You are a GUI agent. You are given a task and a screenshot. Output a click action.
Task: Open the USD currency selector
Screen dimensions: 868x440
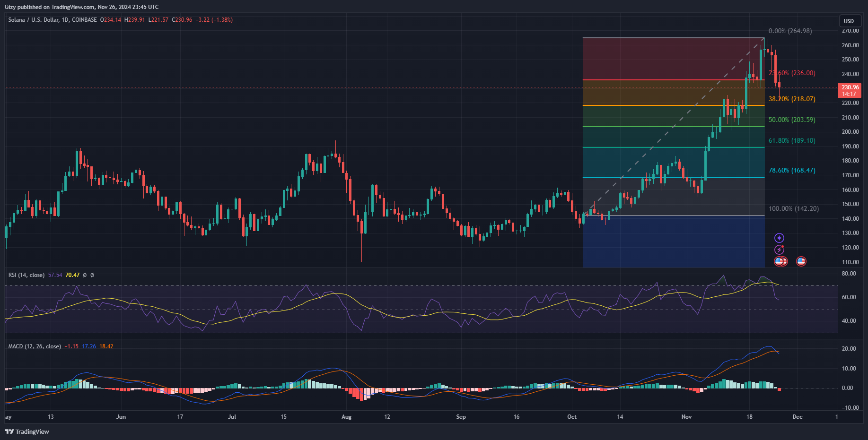(x=849, y=21)
